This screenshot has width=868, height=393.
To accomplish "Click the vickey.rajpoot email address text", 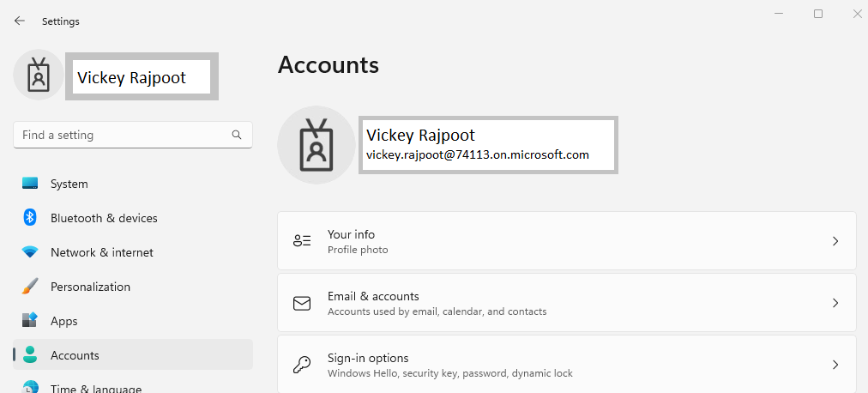I will (x=477, y=154).
